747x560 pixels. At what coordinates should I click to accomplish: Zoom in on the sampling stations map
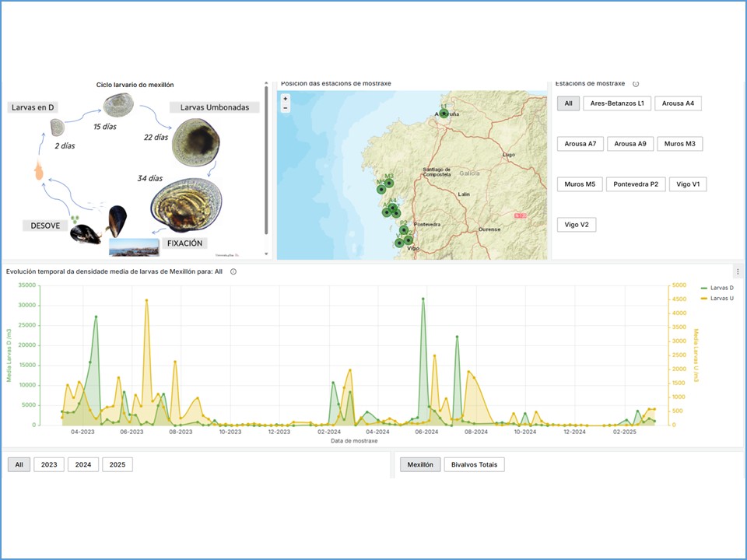pyautogui.click(x=286, y=99)
